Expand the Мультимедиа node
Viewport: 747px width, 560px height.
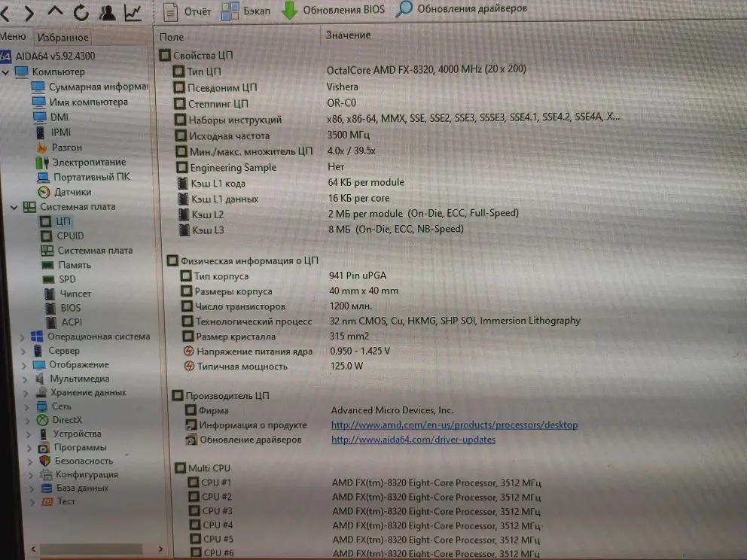(x=25, y=379)
